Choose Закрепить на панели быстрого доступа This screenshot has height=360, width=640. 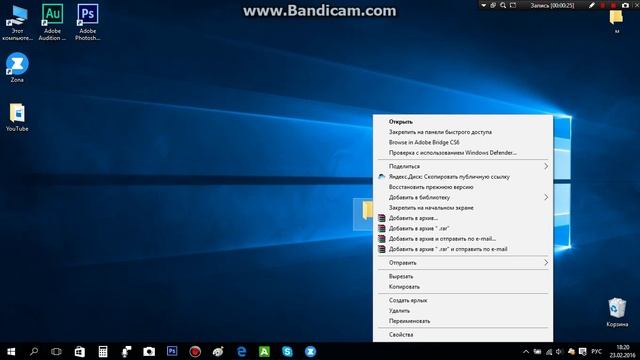[463, 132]
